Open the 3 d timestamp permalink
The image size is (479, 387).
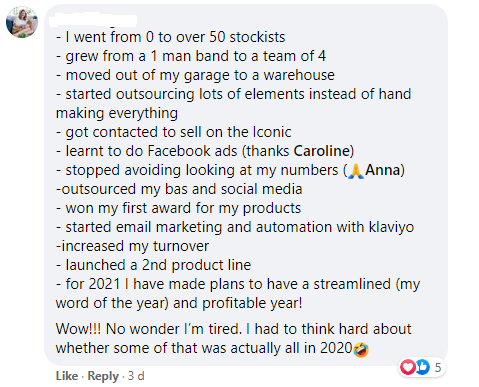click(x=136, y=376)
